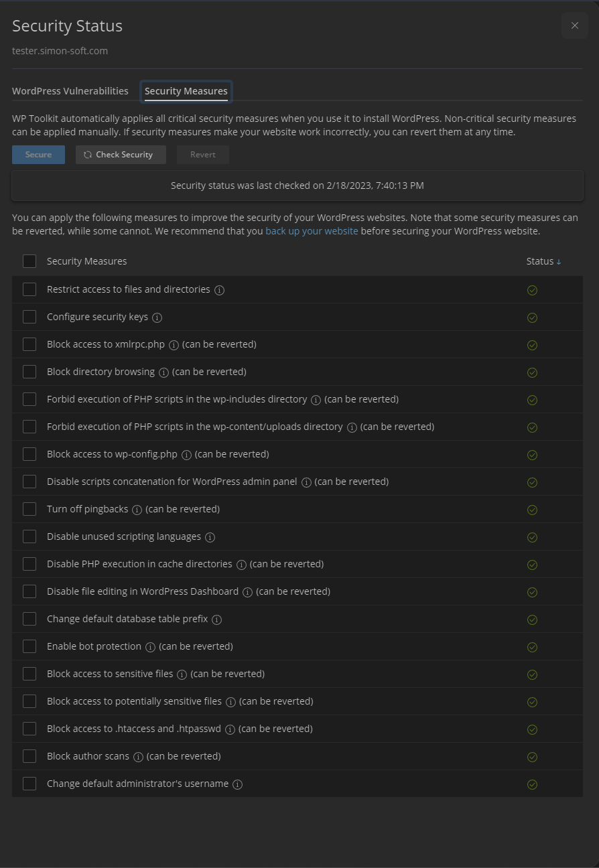The image size is (599, 868).
Task: Check Block access to .htaccess and .htpasswd
Action: click(x=29, y=729)
